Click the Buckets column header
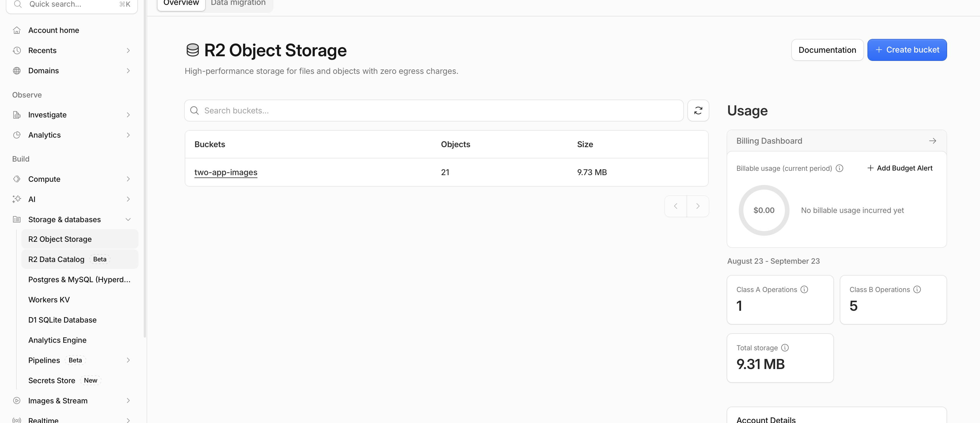This screenshot has width=980, height=423. pos(210,145)
